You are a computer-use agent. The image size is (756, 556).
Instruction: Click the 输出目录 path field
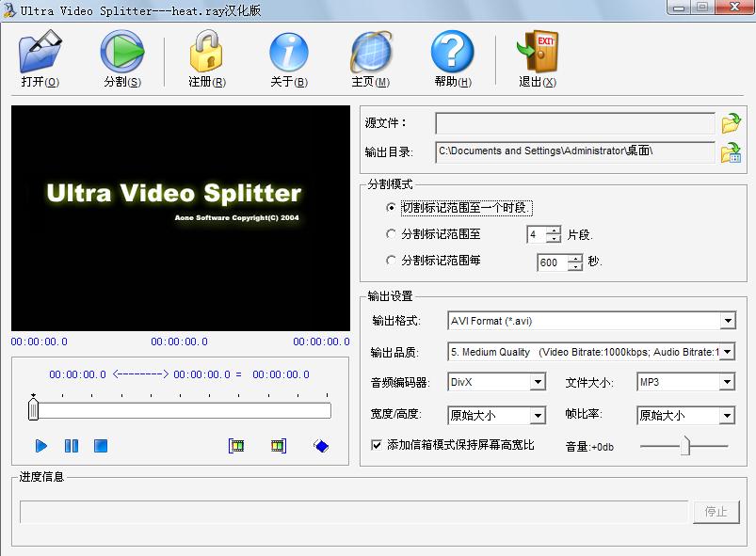coord(574,151)
